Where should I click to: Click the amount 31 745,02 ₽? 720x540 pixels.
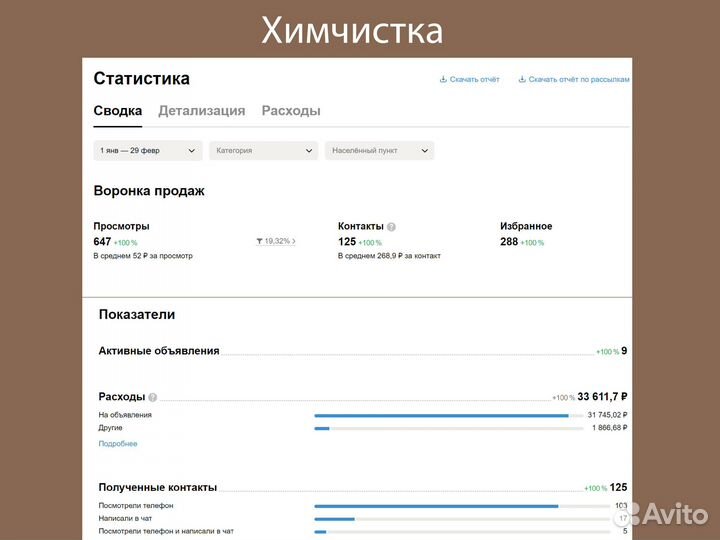(x=607, y=415)
